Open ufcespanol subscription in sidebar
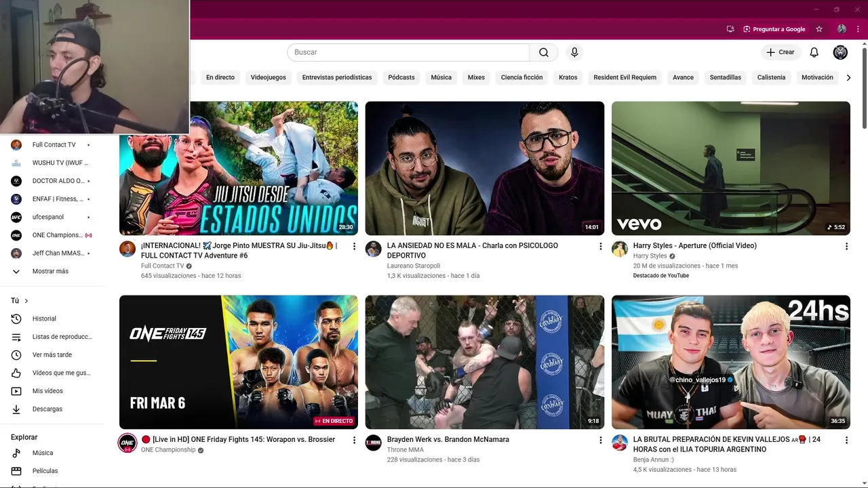Viewport: 868px width, 488px height. point(52,217)
